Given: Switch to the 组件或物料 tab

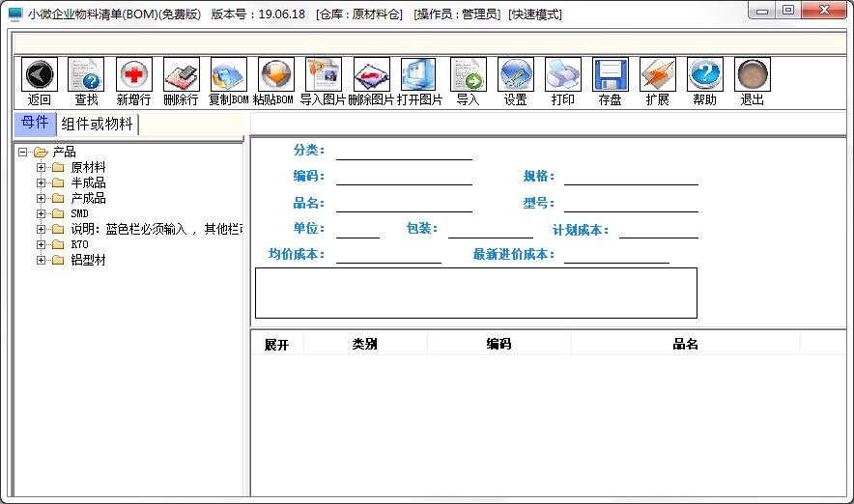Looking at the screenshot, I should pyautogui.click(x=98, y=125).
